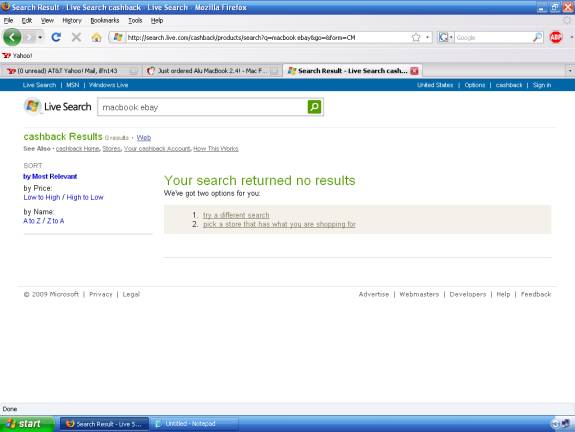The height and width of the screenshot is (432, 575).
Task: Click the magnifier icon in Google search box
Action: pyautogui.click(x=537, y=37)
